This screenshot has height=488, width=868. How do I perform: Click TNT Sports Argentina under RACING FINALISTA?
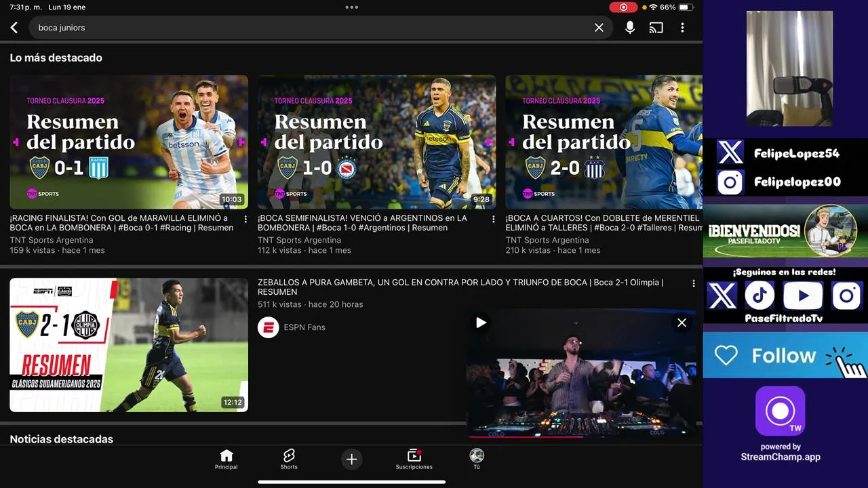(52, 240)
